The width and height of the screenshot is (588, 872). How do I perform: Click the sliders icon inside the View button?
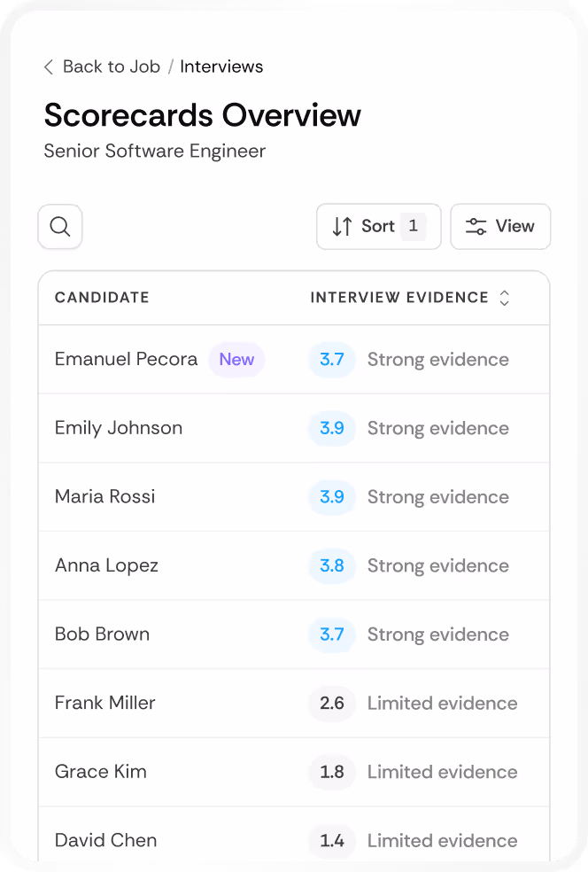click(x=476, y=226)
